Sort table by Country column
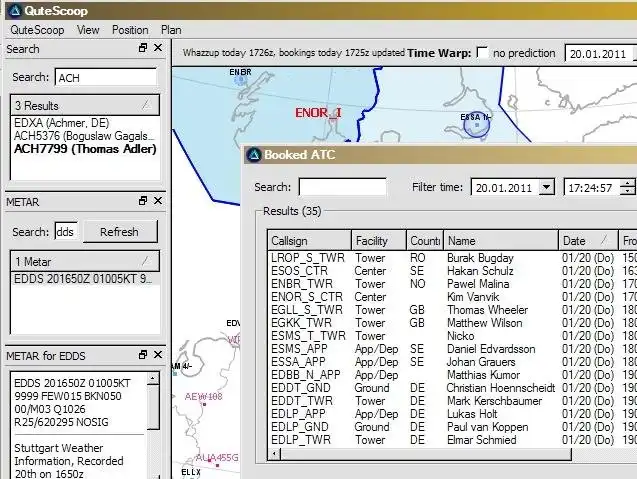 tap(425, 241)
